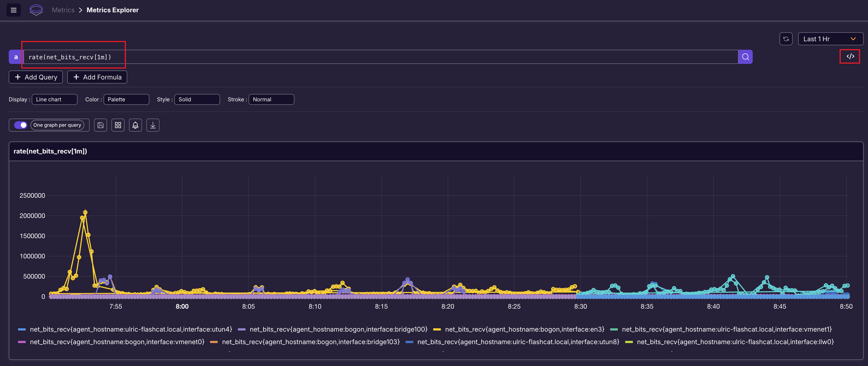
Task: Open the Stroke Normal dropdown
Action: [x=271, y=99]
